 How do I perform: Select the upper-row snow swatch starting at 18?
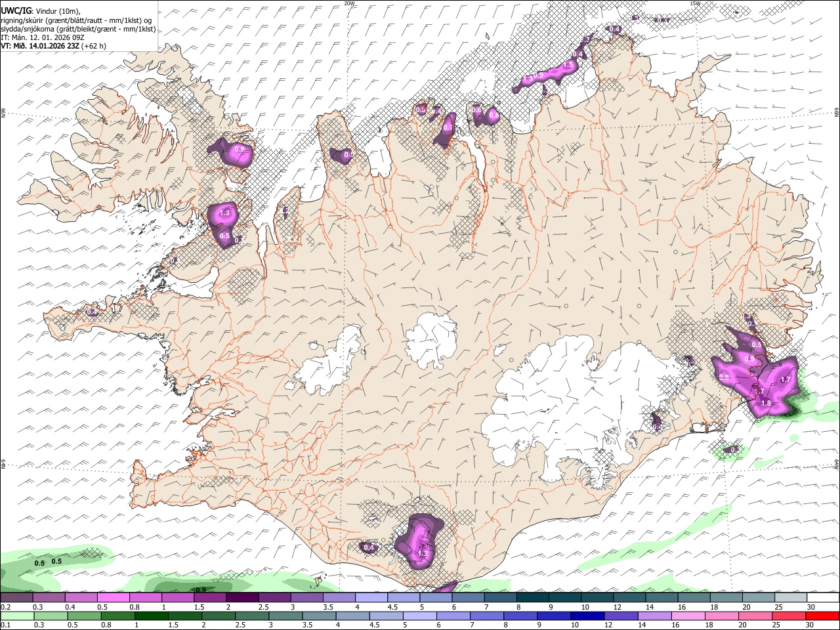(x=726, y=597)
